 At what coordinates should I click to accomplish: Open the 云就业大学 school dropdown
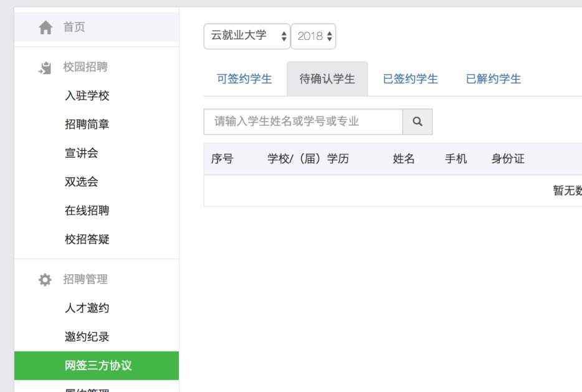pyautogui.click(x=247, y=36)
